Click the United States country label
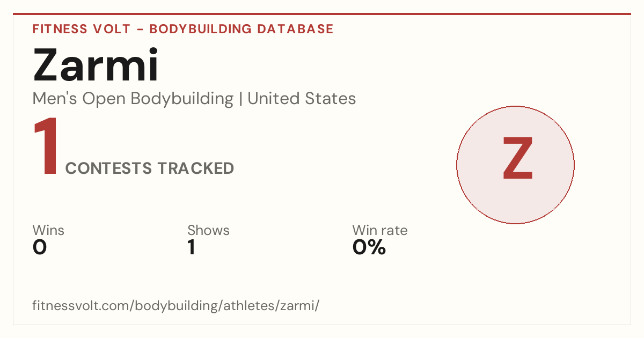Viewport: 644px width, 338px height. pyautogui.click(x=302, y=99)
